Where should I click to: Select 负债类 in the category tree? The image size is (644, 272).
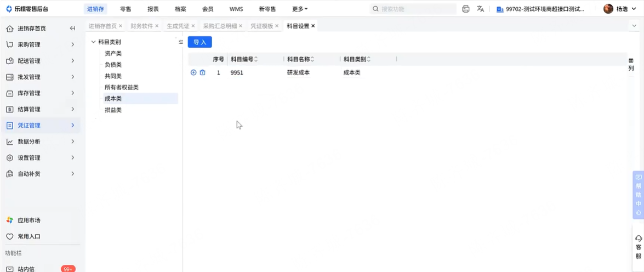tap(113, 65)
